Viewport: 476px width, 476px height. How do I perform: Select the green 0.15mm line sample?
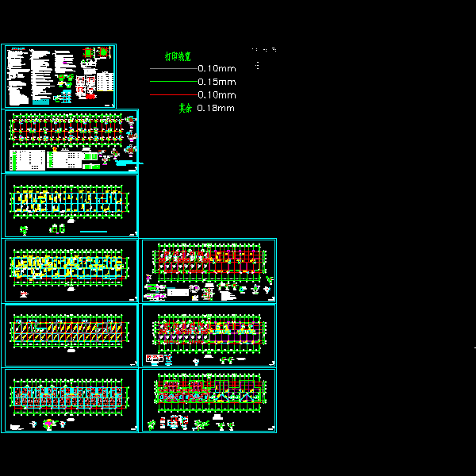pos(173,82)
